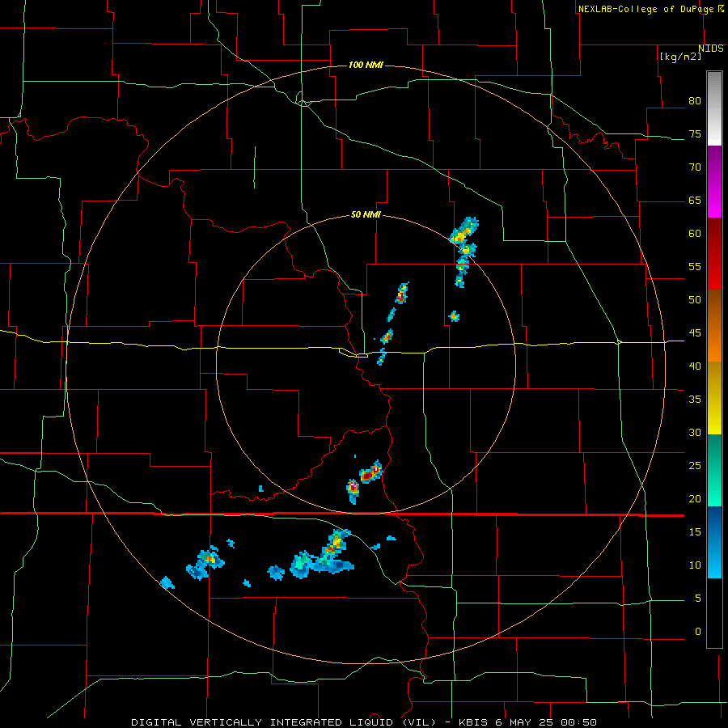Select the blue segment of the color scale

(714, 542)
